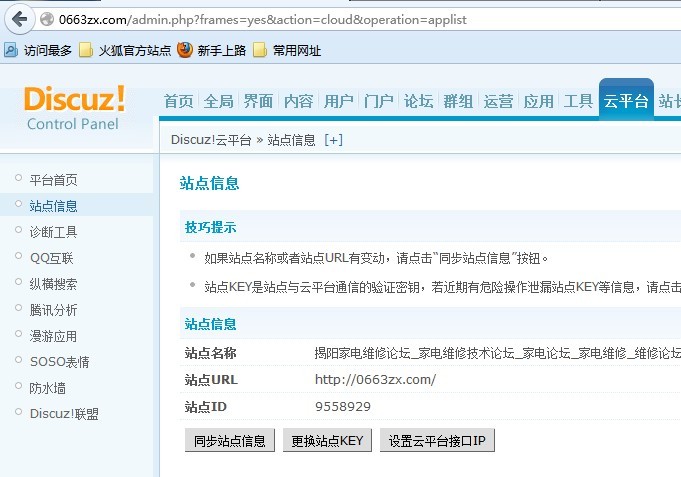This screenshot has width=681, height=477.
Task: Open QQ互联 in the sidebar
Action: point(52,258)
